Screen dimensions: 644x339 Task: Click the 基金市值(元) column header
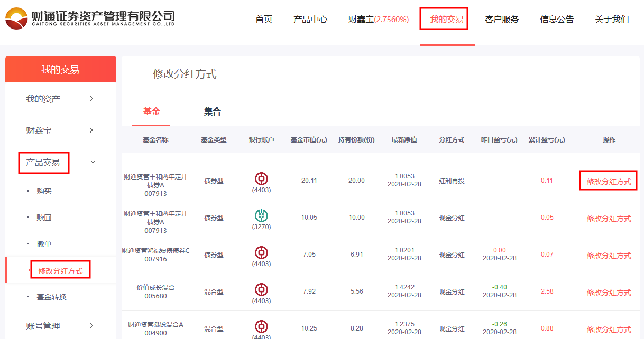[309, 140]
